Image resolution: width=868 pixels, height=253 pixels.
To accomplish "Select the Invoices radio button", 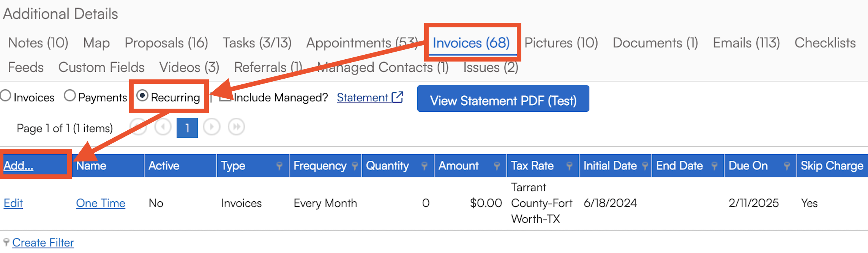I will click(6, 96).
